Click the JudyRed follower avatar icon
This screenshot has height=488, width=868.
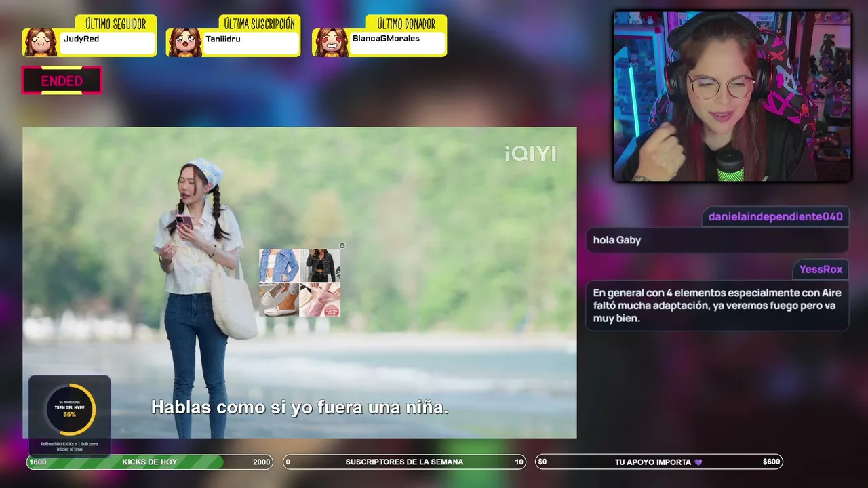(x=41, y=42)
